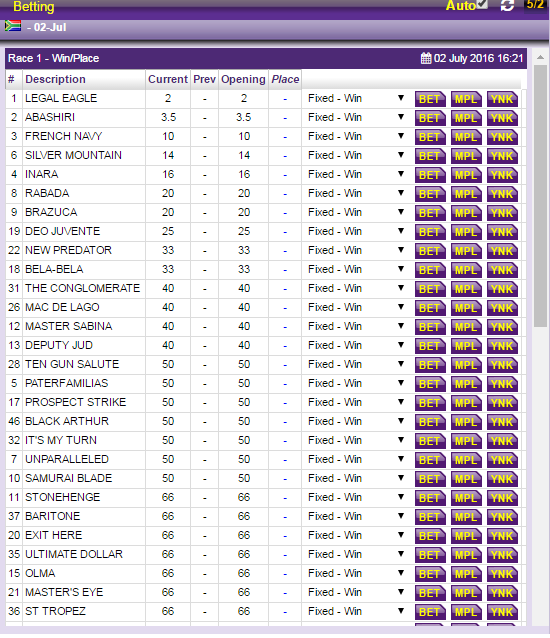This screenshot has height=638, width=550.
Task: Click YNK button for BLACK ARTHUR
Action: pos(502,422)
